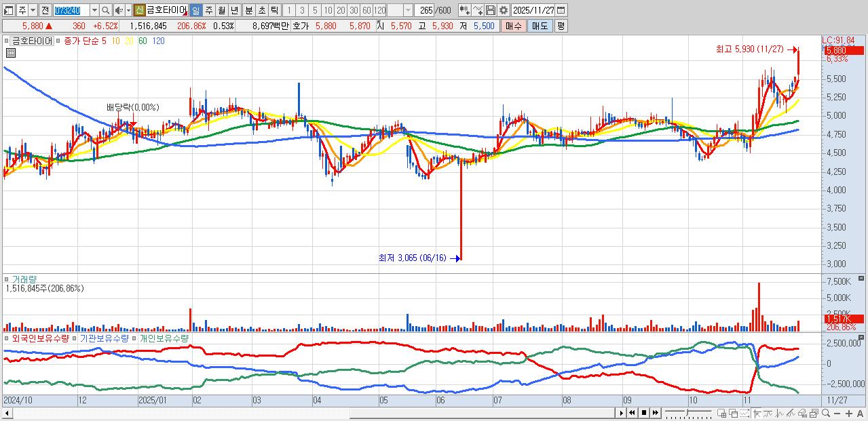Open the dropdown arrow after top-left 주
Screen dimensions: 868x421
tap(33, 10)
